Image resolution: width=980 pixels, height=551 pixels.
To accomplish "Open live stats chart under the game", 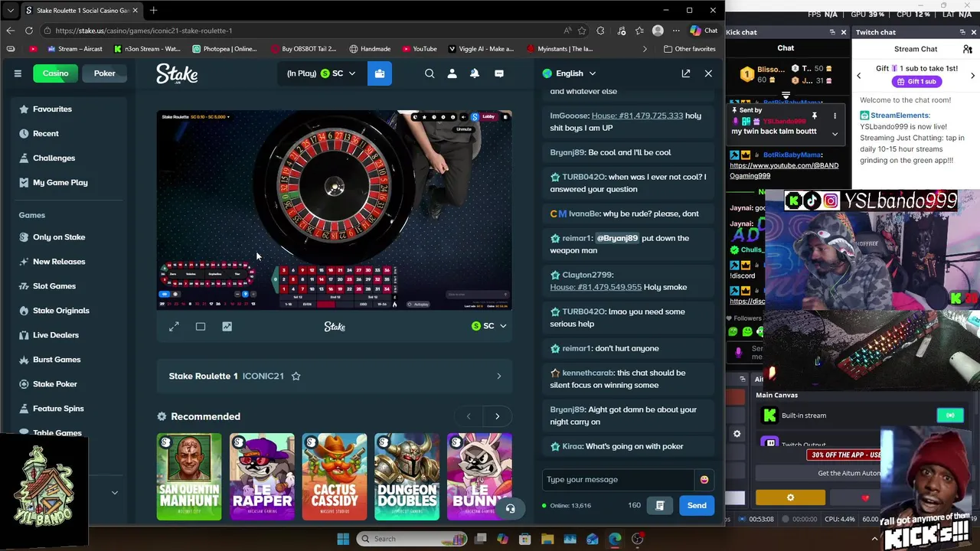I will 227,327.
